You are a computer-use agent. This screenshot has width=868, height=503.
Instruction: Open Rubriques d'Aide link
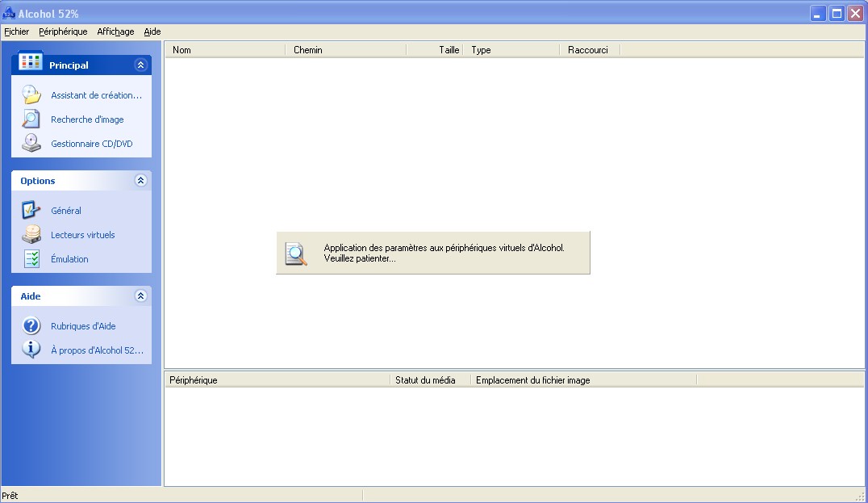coord(84,326)
